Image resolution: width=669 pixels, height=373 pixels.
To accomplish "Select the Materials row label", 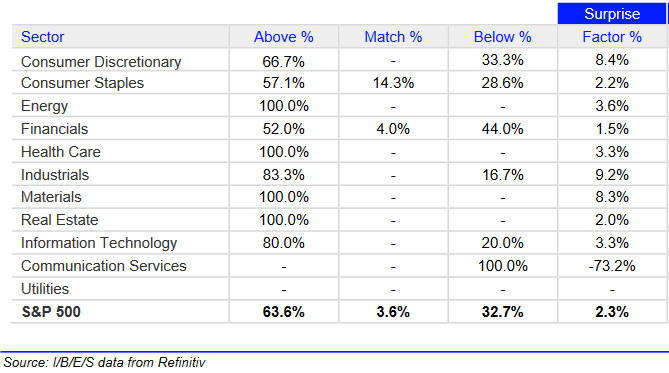I will (51, 197).
